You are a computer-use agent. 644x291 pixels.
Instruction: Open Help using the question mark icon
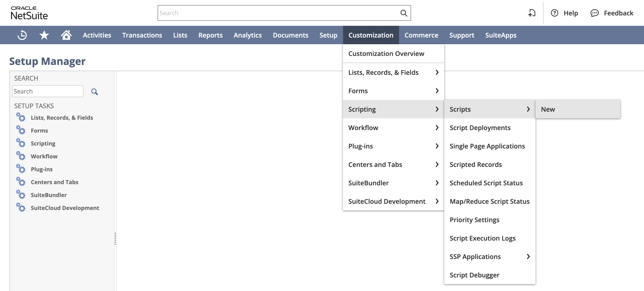click(555, 13)
